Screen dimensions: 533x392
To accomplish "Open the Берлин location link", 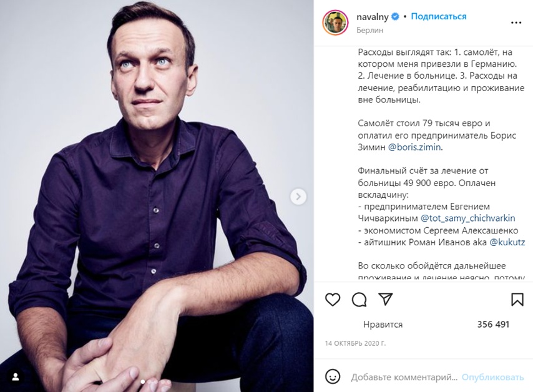I will click(x=369, y=30).
